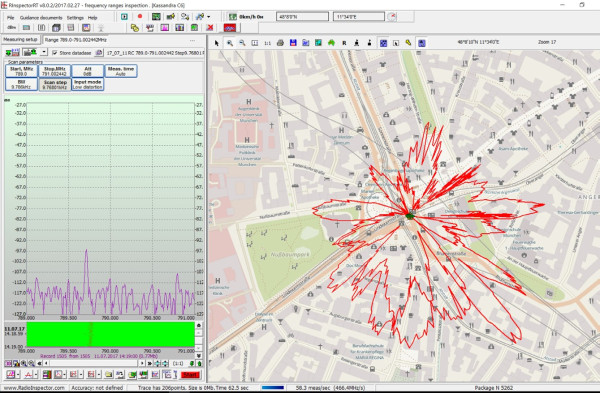The image size is (600, 393).
Task: Click the green waterfall display
Action: point(111,334)
